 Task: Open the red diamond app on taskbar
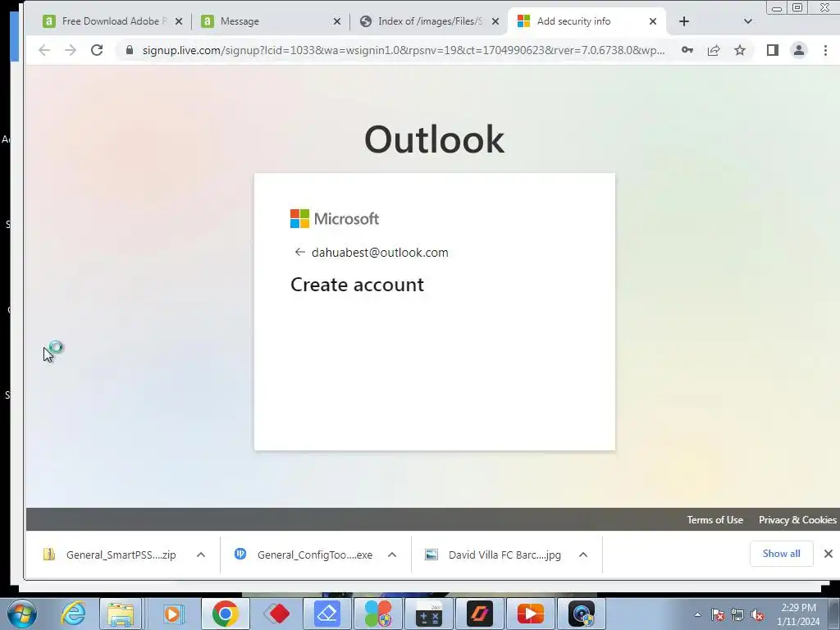[277, 614]
